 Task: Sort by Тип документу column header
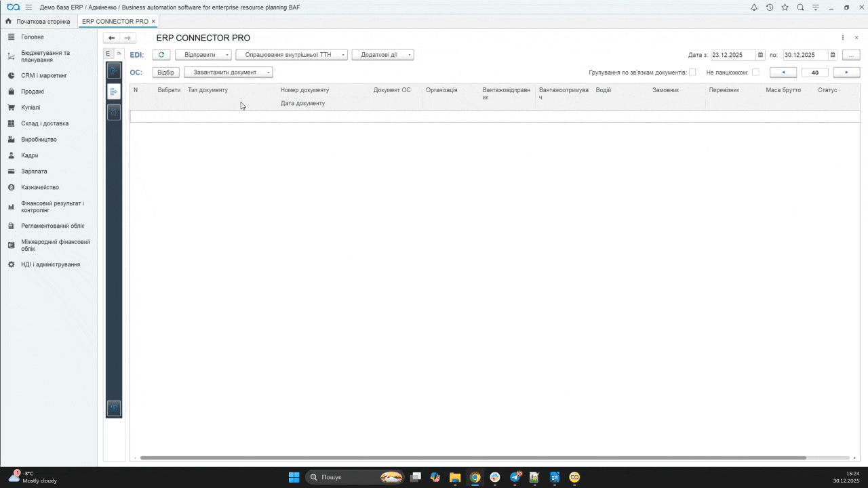[x=208, y=90]
